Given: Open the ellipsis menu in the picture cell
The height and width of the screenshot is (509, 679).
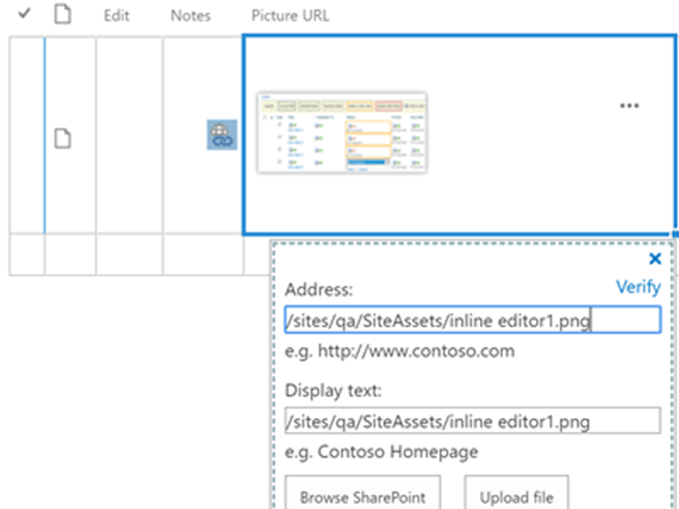Looking at the screenshot, I should [x=629, y=105].
